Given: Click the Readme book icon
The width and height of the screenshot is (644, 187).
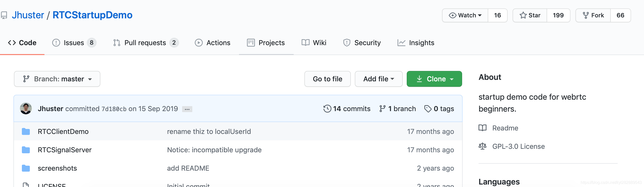Looking at the screenshot, I should pyautogui.click(x=482, y=128).
